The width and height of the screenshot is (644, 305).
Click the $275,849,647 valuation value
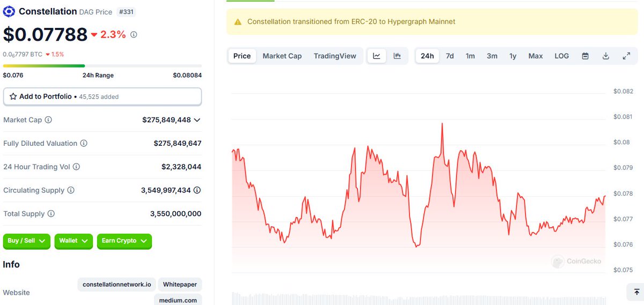(x=178, y=144)
